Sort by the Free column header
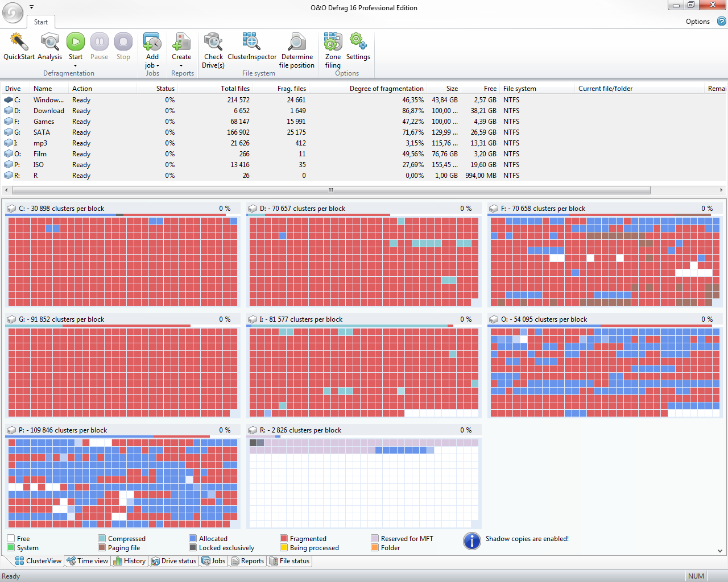The height and width of the screenshot is (582, 728). (481, 89)
